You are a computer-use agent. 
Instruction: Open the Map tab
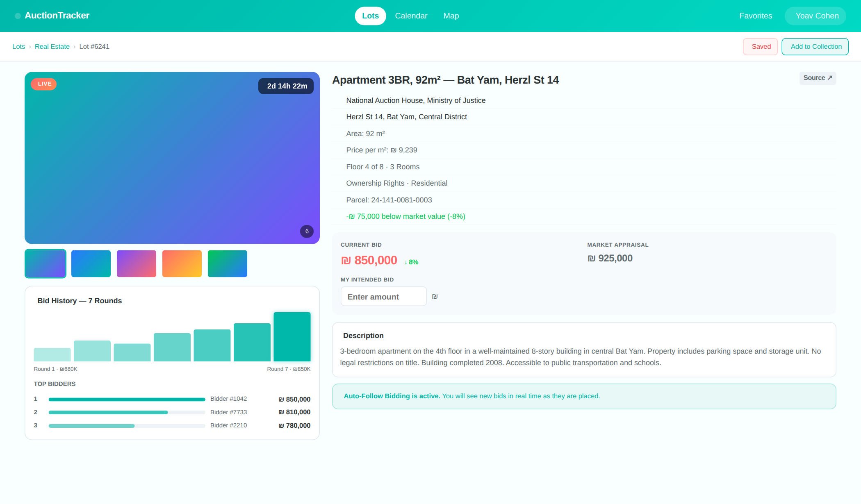click(x=451, y=16)
